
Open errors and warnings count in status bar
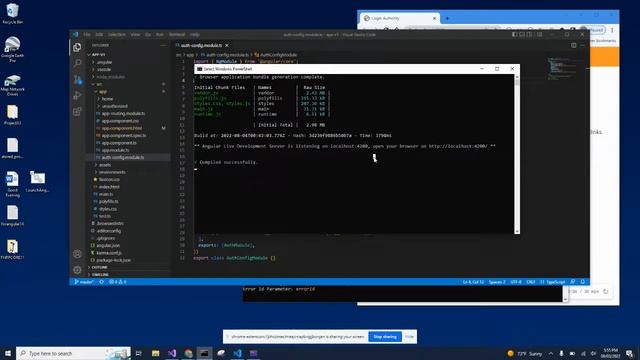point(118,282)
